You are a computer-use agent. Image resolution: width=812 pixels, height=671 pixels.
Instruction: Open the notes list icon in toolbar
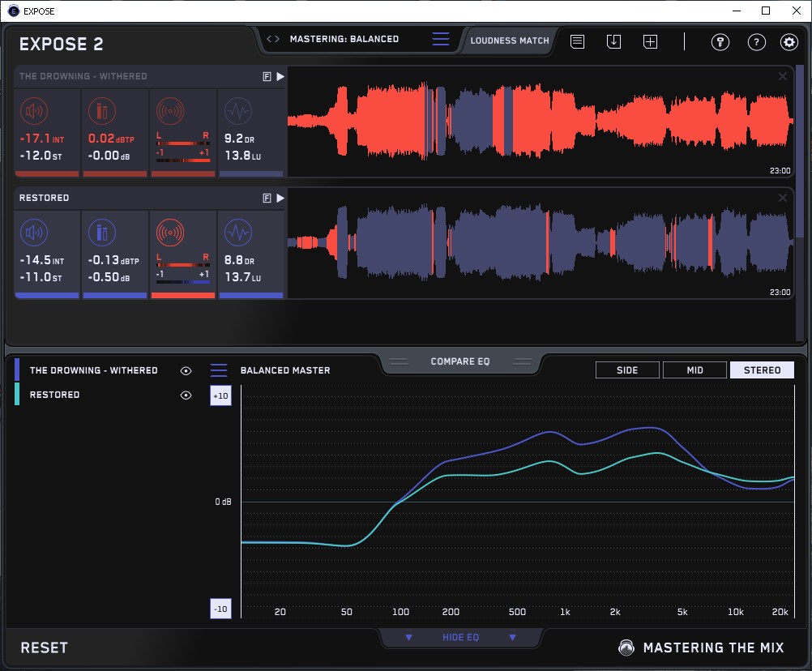(577, 41)
